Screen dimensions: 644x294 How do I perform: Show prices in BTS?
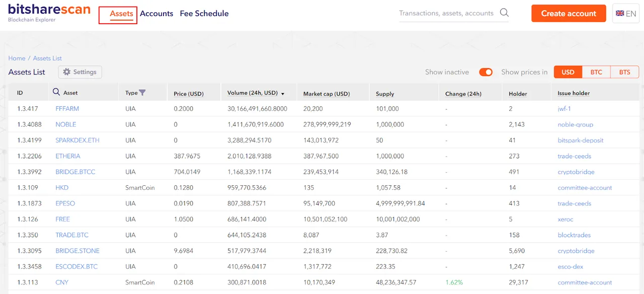click(x=624, y=72)
